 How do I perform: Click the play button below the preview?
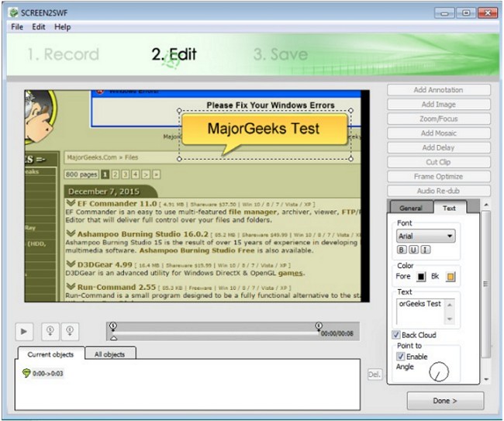(25, 331)
